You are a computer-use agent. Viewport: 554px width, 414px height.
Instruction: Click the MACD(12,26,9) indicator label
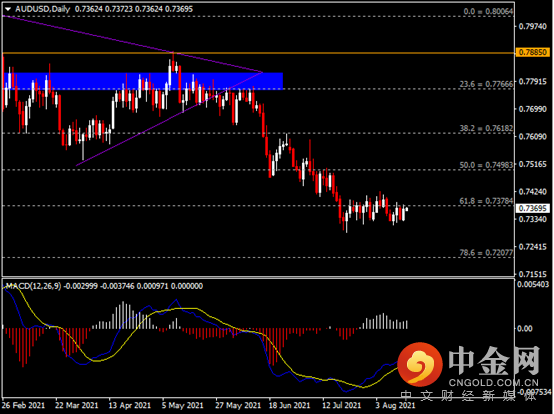[34, 286]
